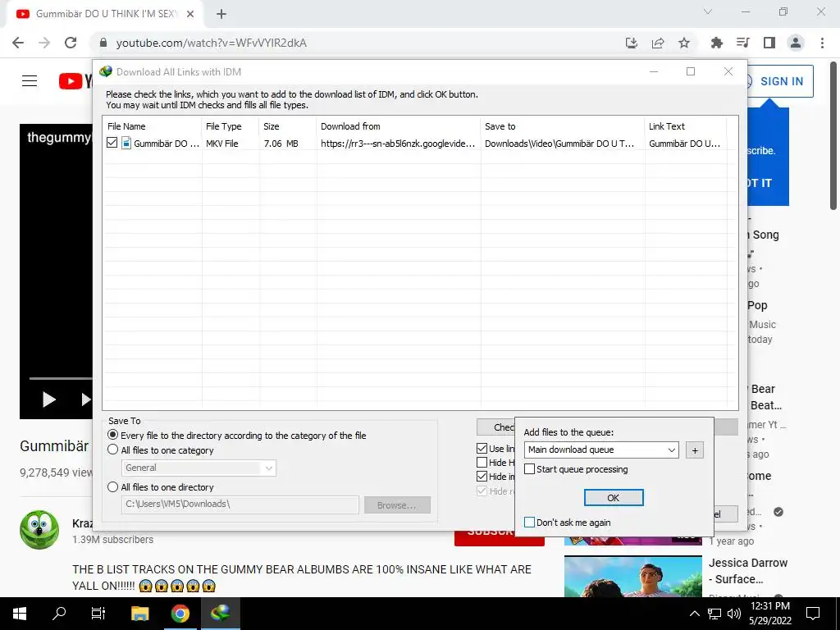
Task: Open the green Gummibär channel avatar
Action: click(39, 530)
